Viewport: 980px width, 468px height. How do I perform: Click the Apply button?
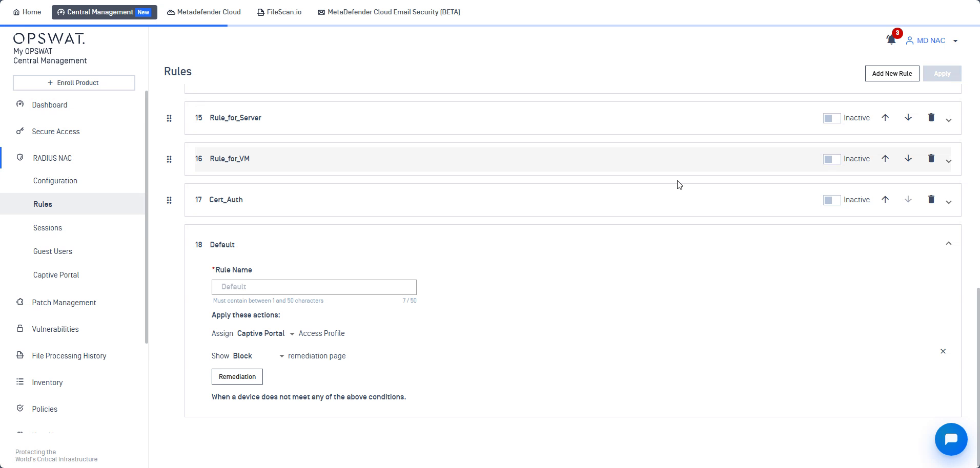942,73
